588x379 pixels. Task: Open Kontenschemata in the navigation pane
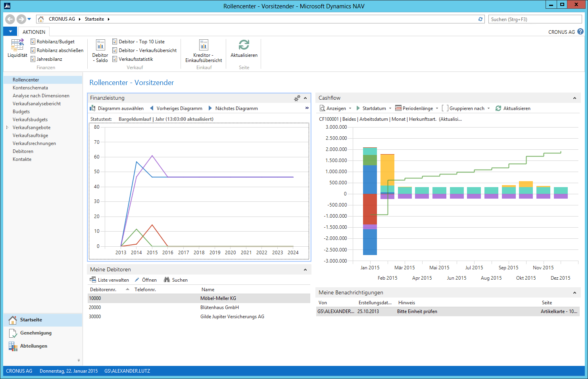pos(30,88)
